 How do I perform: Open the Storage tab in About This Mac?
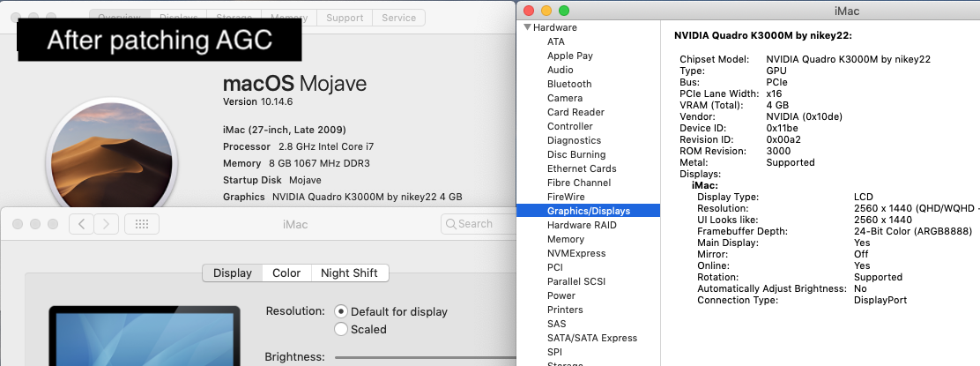(234, 18)
